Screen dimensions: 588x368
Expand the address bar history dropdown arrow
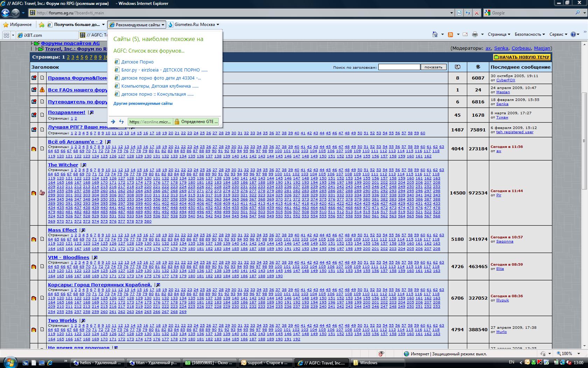click(451, 13)
